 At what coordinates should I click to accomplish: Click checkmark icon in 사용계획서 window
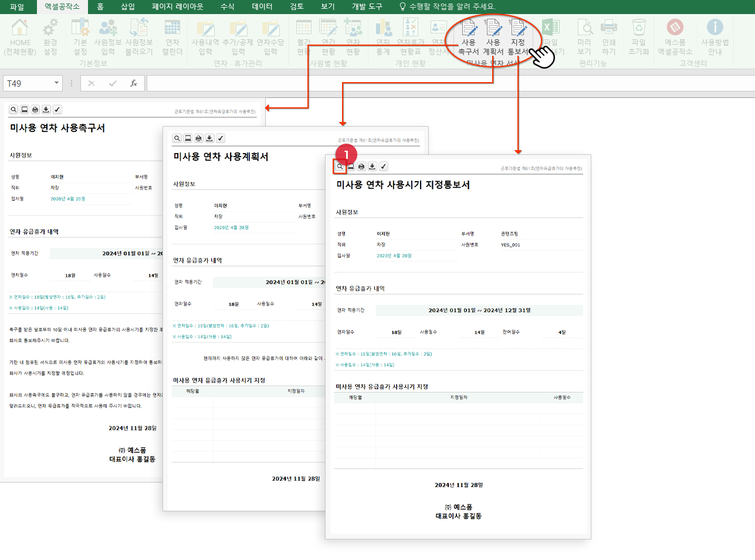click(221, 138)
